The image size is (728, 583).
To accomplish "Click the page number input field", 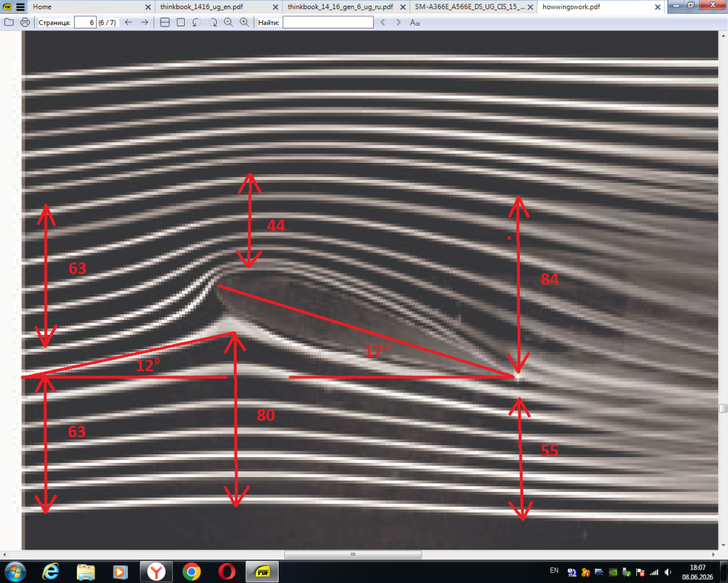I will click(85, 22).
